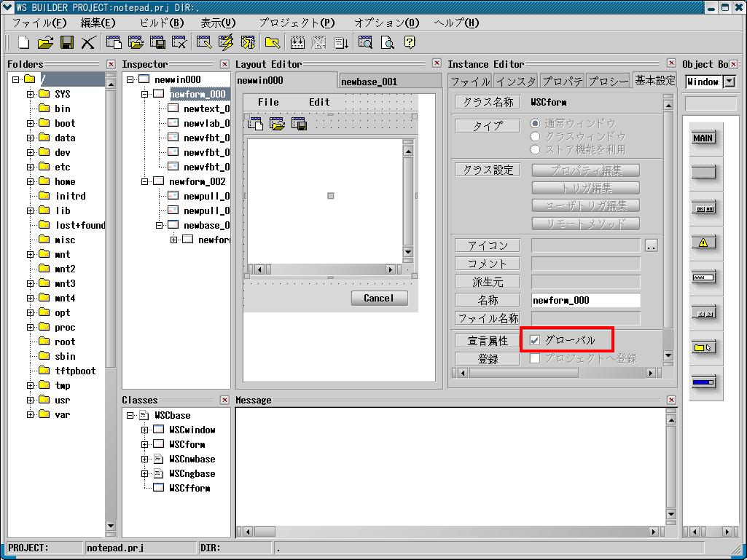
Task: Save the project using the floppy disk icon
Action: 67,43
